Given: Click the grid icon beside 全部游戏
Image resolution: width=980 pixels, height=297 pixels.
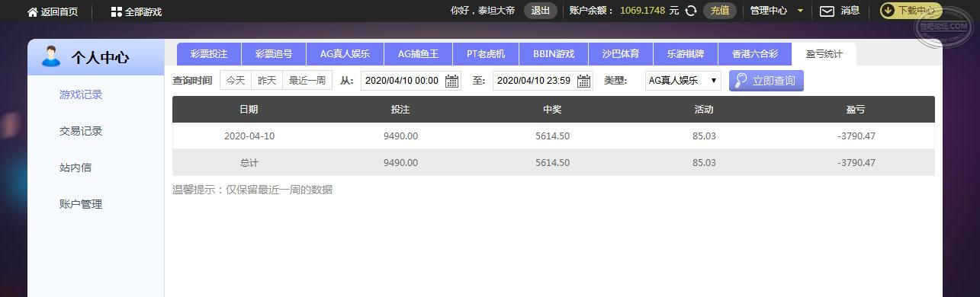Looking at the screenshot, I should pyautogui.click(x=116, y=12).
